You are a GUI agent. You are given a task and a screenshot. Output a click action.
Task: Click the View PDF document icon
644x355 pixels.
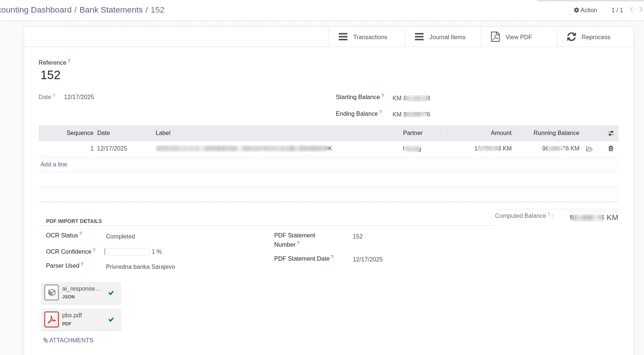tap(495, 37)
